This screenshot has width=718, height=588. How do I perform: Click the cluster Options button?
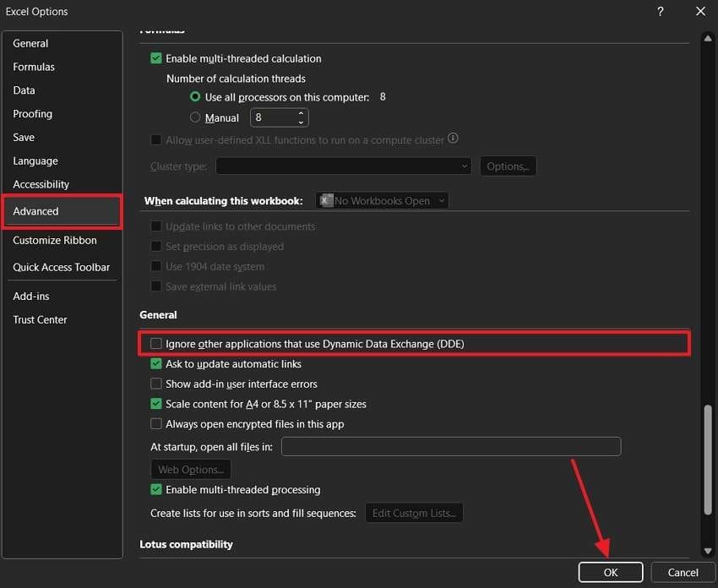pyautogui.click(x=508, y=166)
